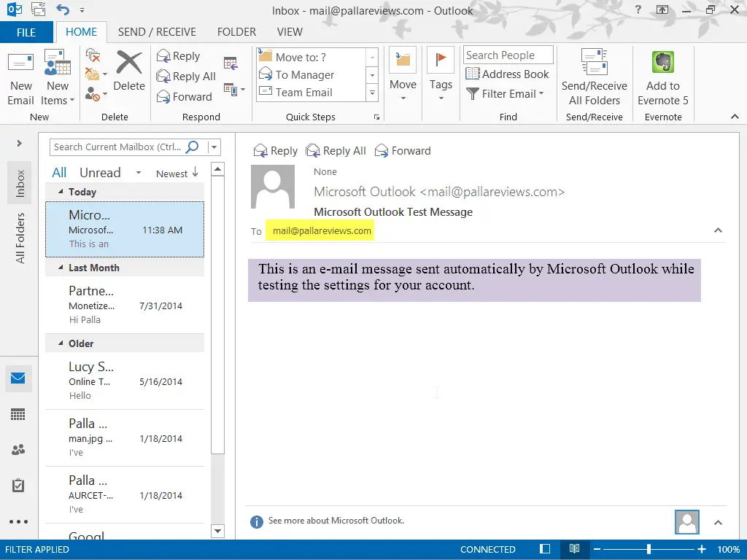This screenshot has height=560, width=747.
Task: Open the Palla man.jpg message
Action: [x=125, y=437]
